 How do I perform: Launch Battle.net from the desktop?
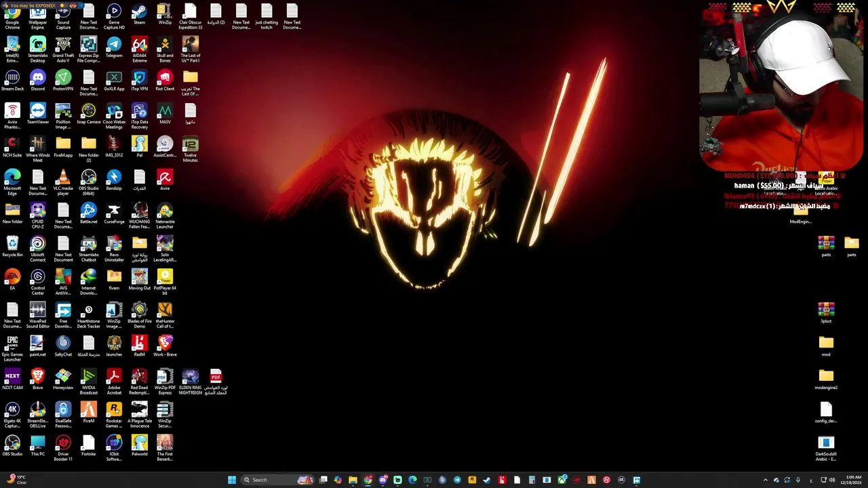tap(89, 214)
